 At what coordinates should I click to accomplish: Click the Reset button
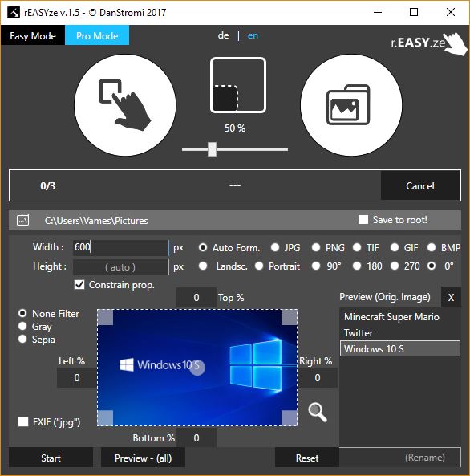307,458
